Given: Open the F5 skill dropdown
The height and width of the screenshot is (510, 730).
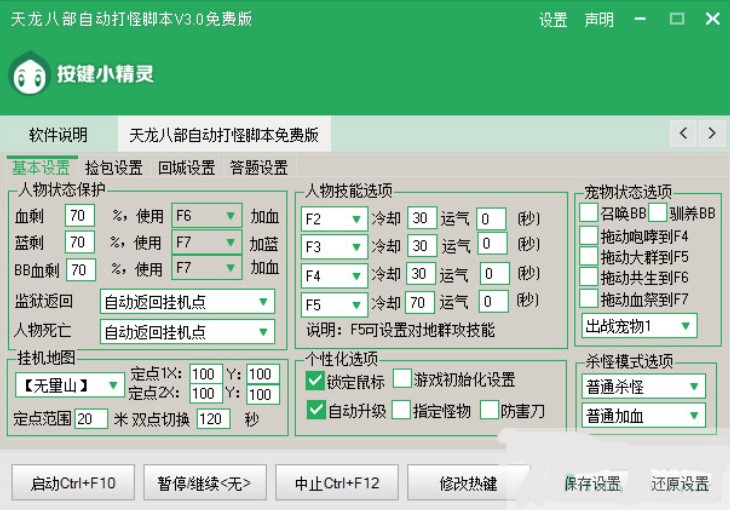Looking at the screenshot, I should (x=334, y=305).
